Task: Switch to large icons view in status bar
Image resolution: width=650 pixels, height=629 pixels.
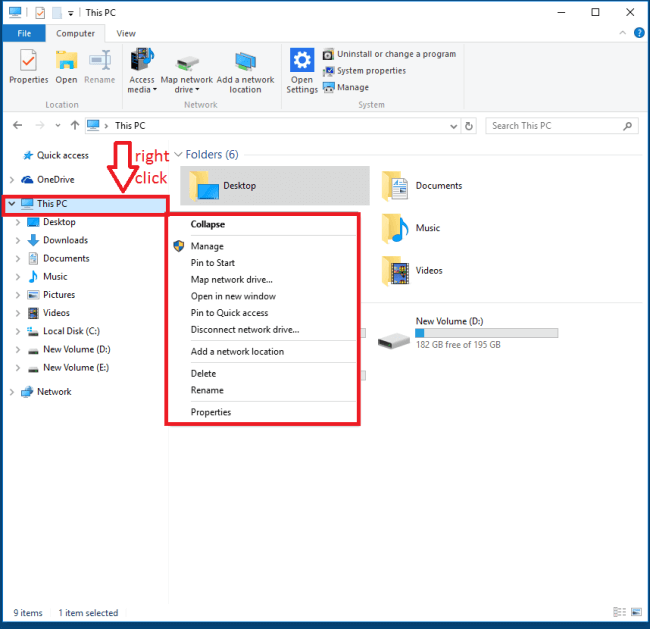Action: [636, 612]
